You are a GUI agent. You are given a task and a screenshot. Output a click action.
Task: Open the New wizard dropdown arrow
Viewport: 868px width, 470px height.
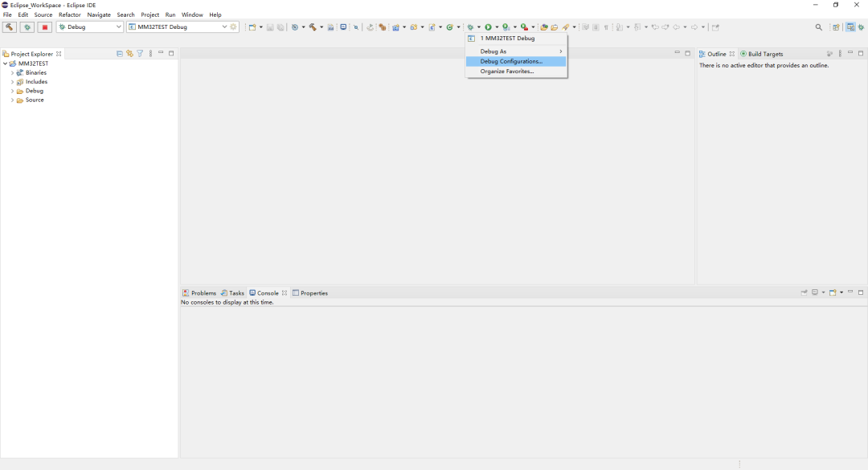point(260,27)
